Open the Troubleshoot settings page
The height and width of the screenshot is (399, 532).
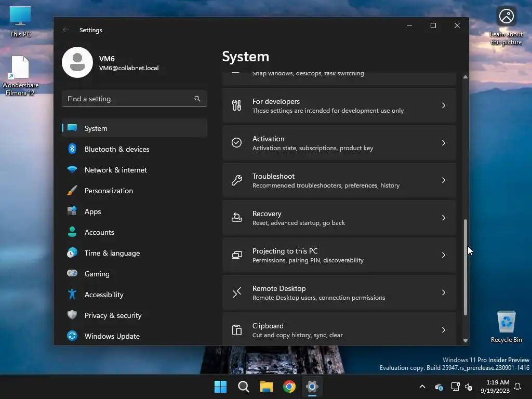[x=339, y=180]
